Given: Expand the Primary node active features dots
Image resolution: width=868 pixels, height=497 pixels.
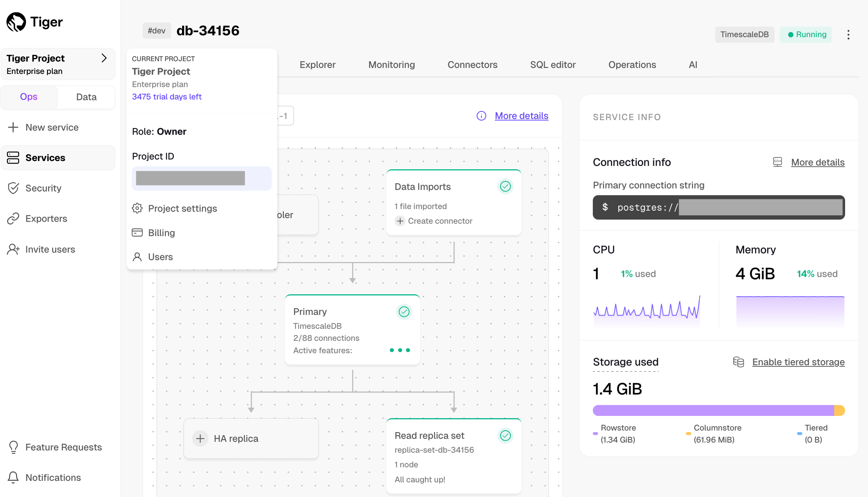Looking at the screenshot, I should coord(400,350).
